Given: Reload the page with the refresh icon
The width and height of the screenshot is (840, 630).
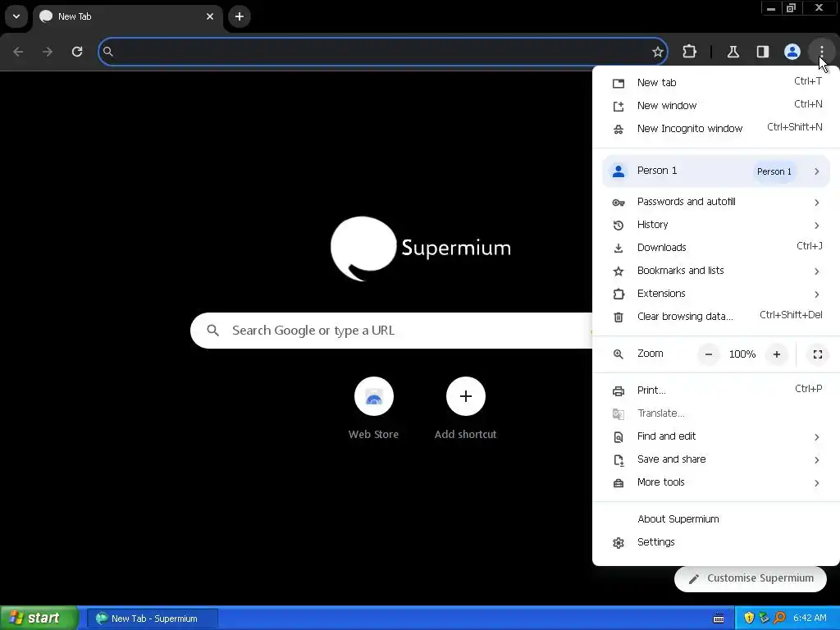Looking at the screenshot, I should pos(77,52).
